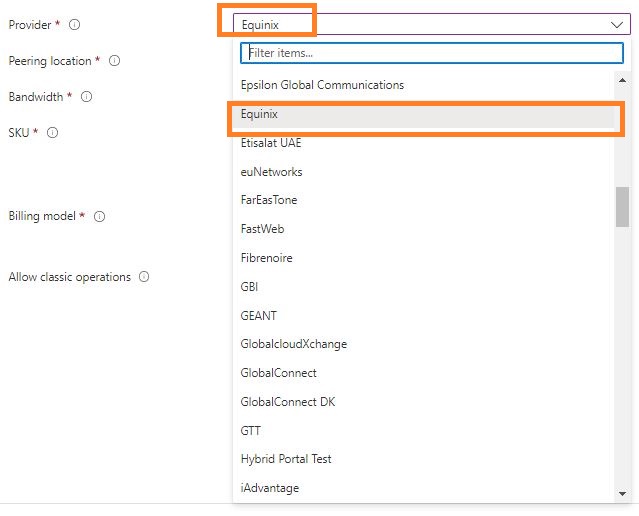The image size is (639, 516).
Task: Click the info icon beside Peering location
Action: click(114, 61)
